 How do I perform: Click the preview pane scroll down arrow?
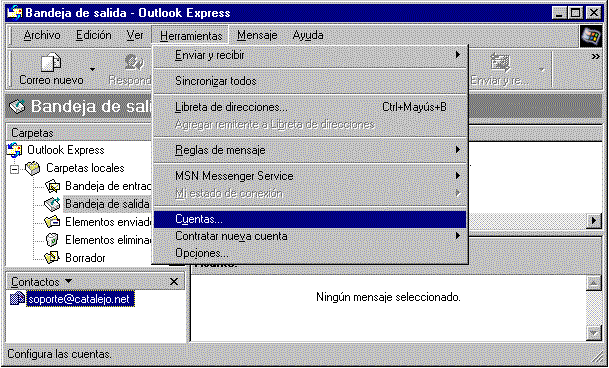pos(594,333)
